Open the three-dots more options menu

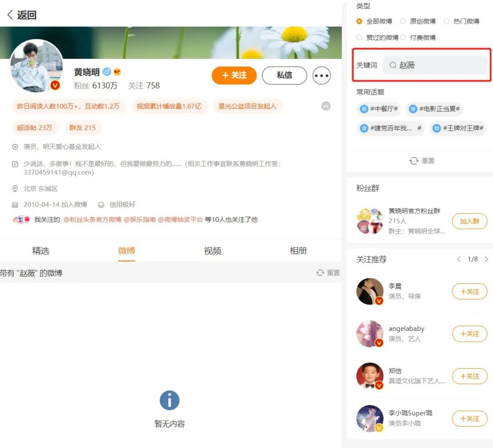point(321,75)
